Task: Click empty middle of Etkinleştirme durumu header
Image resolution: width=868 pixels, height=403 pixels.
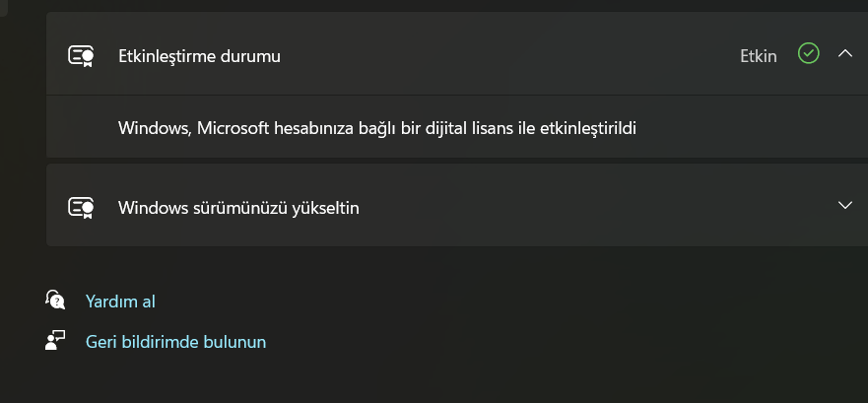Action: click(x=493, y=56)
